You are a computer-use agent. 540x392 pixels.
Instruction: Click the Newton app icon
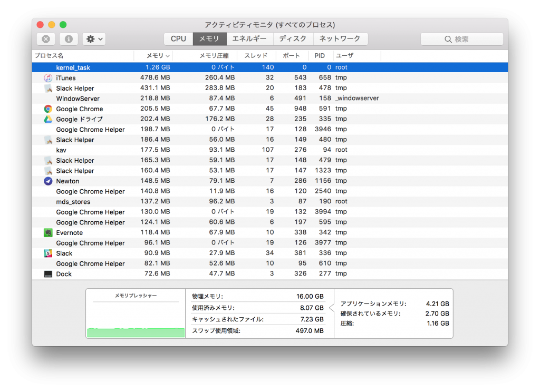pyautogui.click(x=48, y=181)
